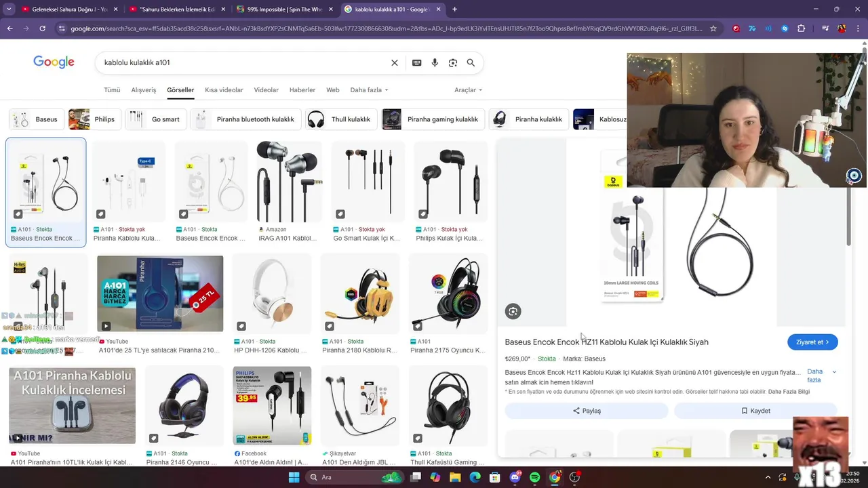The width and height of the screenshot is (868, 488).
Task: Open Spotify from the taskbar
Action: tap(534, 477)
